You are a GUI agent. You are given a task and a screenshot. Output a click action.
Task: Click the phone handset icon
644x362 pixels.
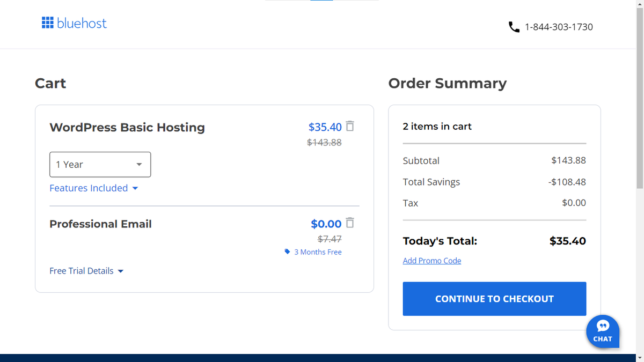514,26
